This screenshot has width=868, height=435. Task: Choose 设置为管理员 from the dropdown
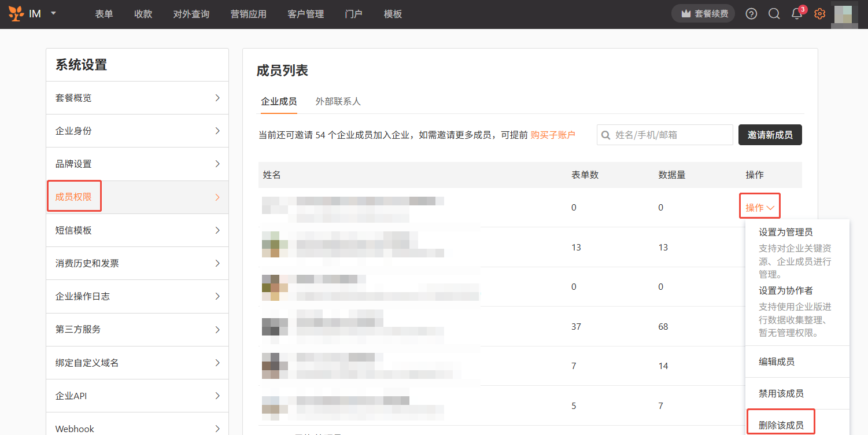click(x=786, y=232)
